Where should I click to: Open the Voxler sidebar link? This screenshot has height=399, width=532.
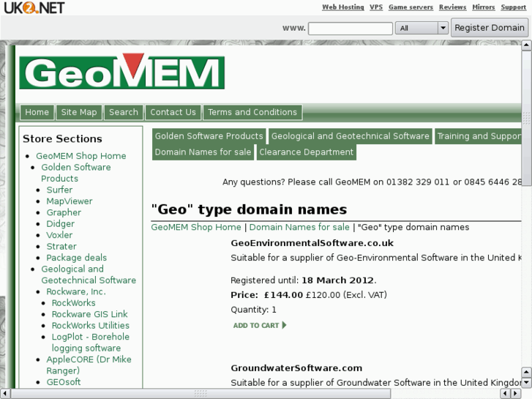pos(59,235)
